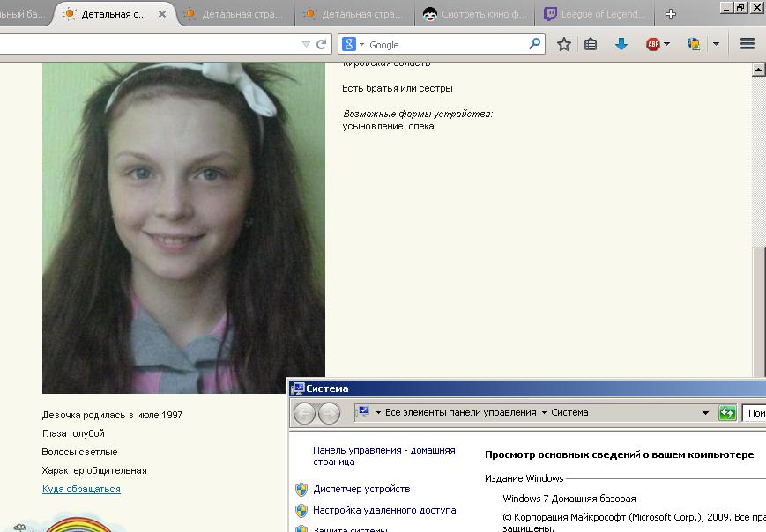The width and height of the screenshot is (766, 532).
Task: Open the Google search engine selector
Action: [x=353, y=44]
